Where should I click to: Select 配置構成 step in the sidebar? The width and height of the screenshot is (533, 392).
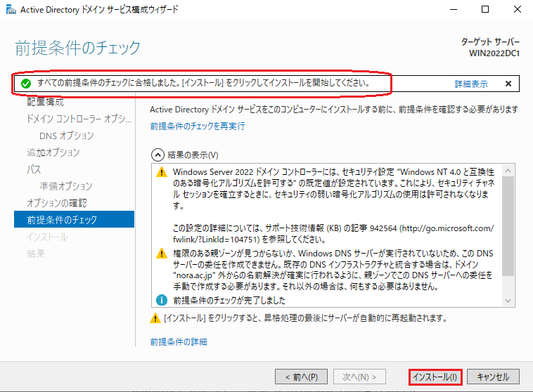pyautogui.click(x=46, y=102)
